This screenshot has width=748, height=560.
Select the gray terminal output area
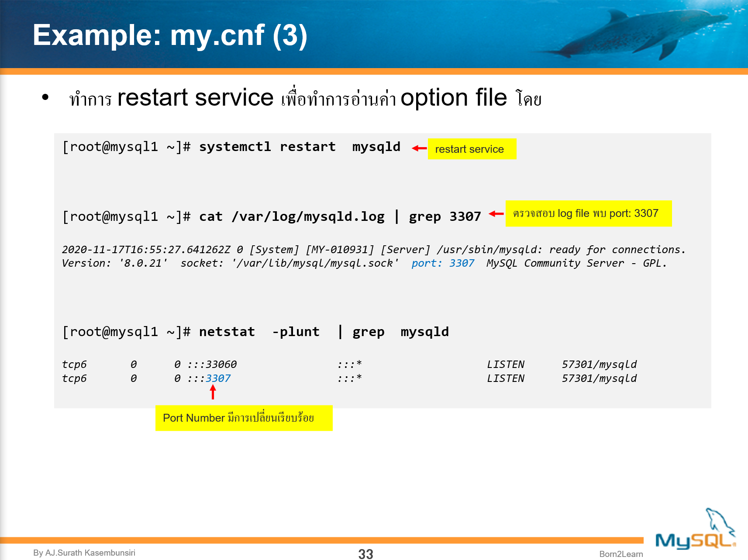click(x=384, y=268)
